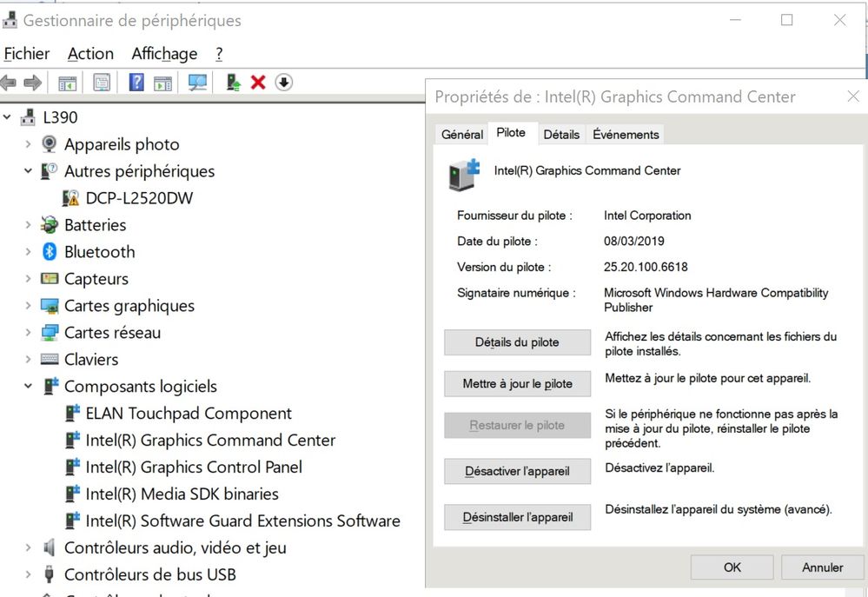
Task: Click the ELAN Touchpad Component icon
Action: 72,413
